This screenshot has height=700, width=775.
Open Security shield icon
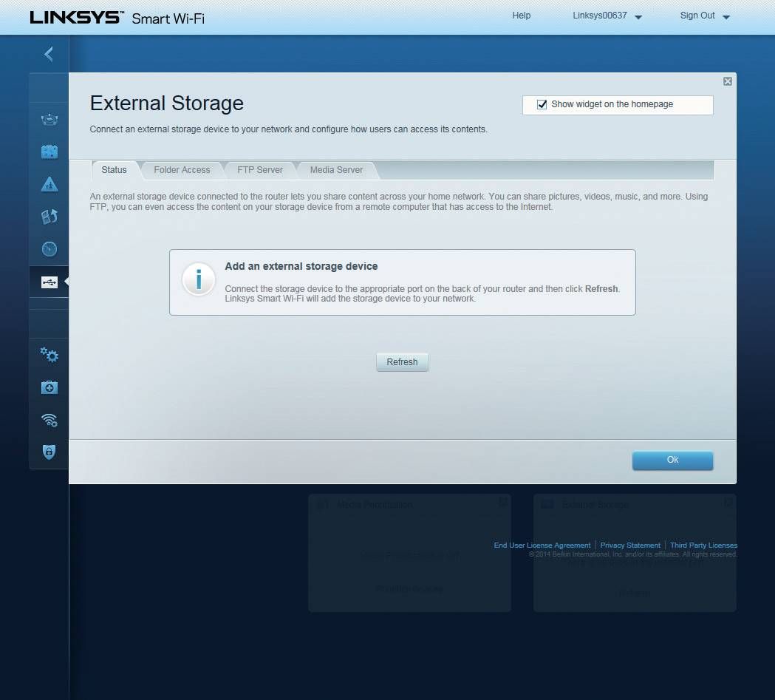pos(49,452)
